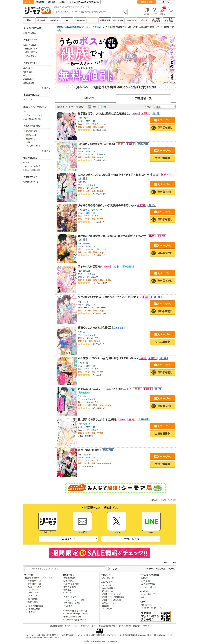Click the mail magazine envelope icon

[x=82, y=521]
